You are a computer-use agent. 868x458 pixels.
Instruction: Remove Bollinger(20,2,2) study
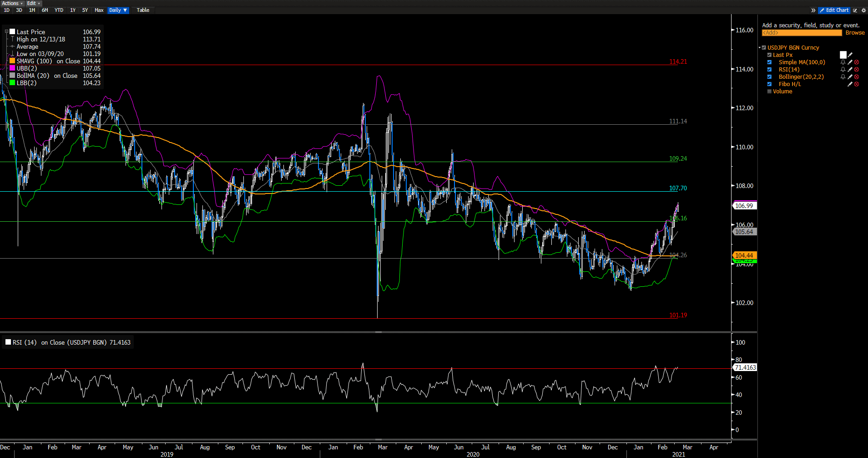click(856, 76)
